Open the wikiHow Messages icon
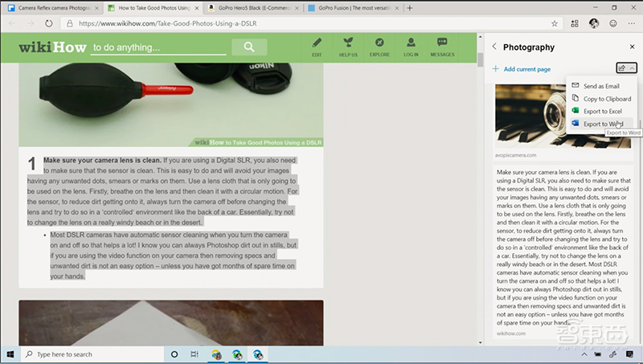643x364 pixels. 442,46
